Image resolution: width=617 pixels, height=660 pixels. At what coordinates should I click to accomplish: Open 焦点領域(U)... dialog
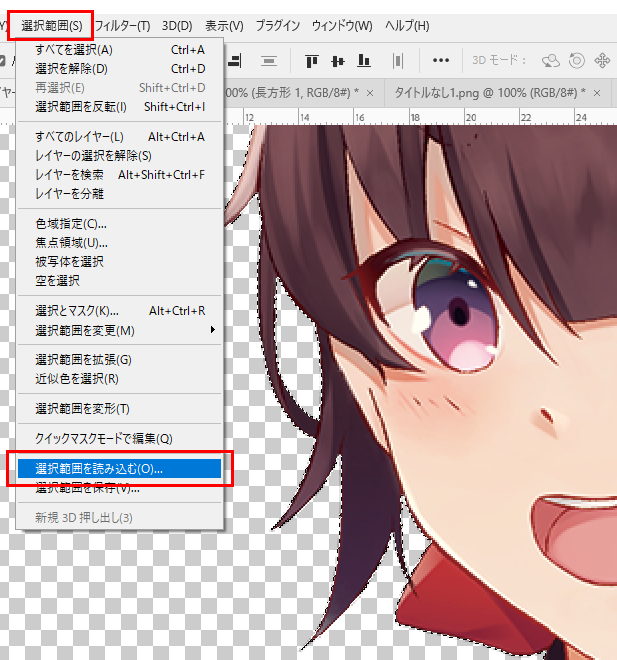120,243
